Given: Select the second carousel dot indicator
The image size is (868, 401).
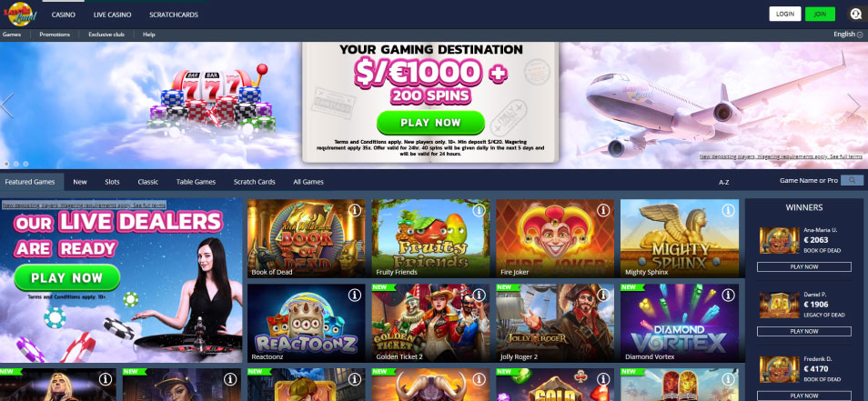Looking at the screenshot, I should tap(16, 164).
